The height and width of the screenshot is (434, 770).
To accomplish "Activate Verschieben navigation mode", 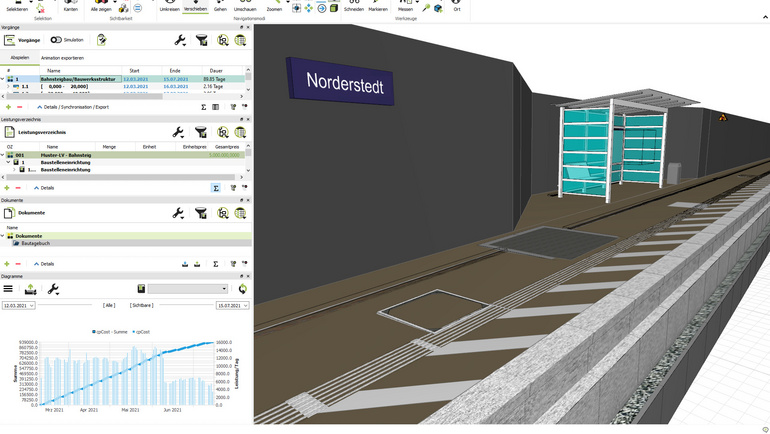I will [195, 6].
